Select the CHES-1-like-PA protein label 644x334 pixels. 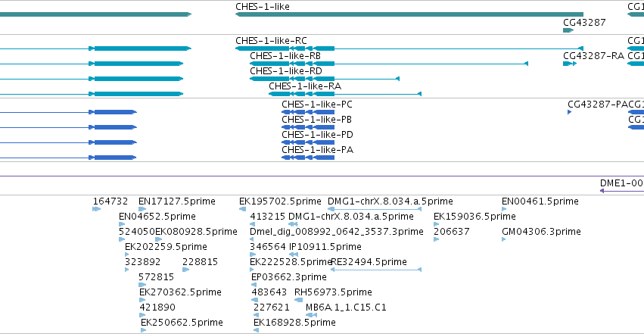[x=317, y=150]
